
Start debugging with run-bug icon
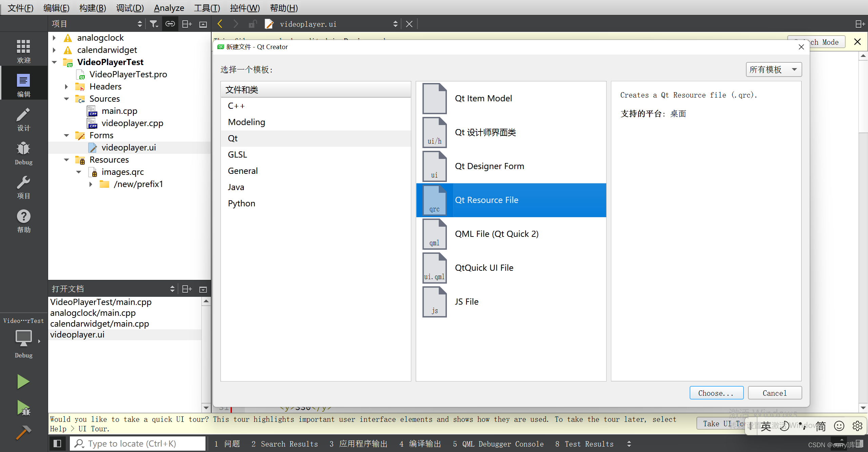23,408
